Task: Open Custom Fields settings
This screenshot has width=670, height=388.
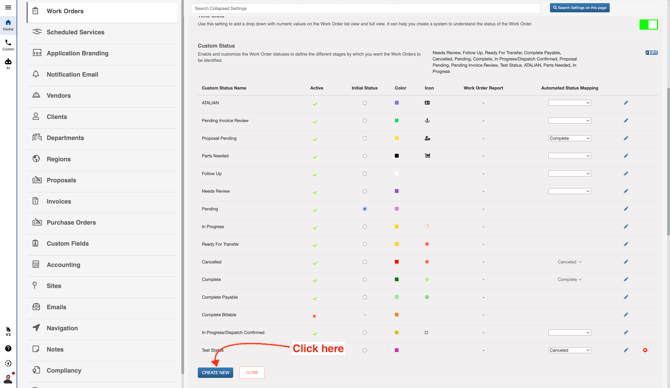Action: tap(102, 244)
